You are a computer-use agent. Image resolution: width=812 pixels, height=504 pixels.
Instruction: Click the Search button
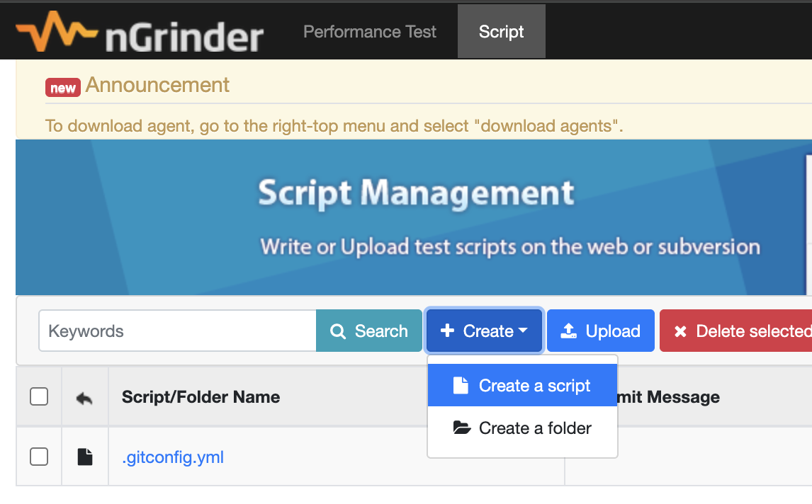369,331
